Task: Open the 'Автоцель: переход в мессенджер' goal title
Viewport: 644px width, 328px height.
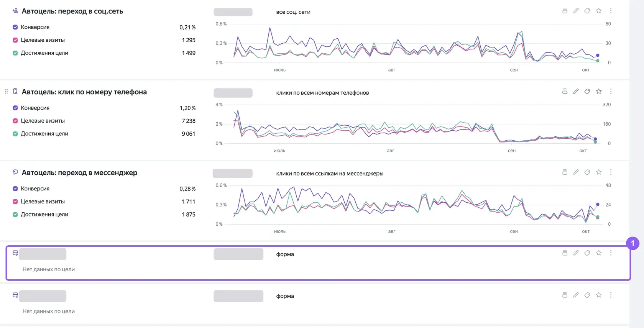Action: coord(79,173)
